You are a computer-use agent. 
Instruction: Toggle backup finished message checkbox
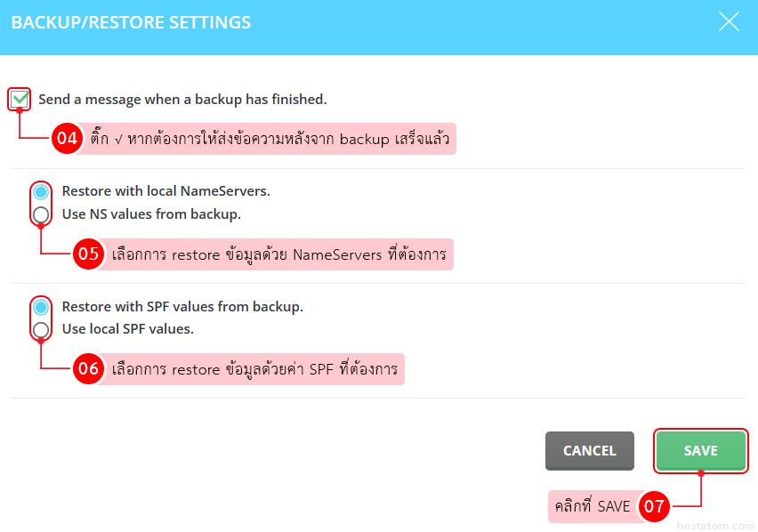(20, 99)
